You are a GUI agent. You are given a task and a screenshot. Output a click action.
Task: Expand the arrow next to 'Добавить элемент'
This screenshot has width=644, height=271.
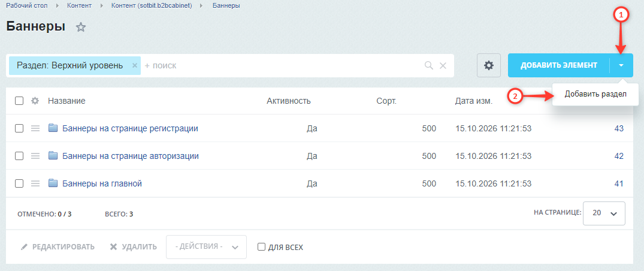[x=621, y=65]
